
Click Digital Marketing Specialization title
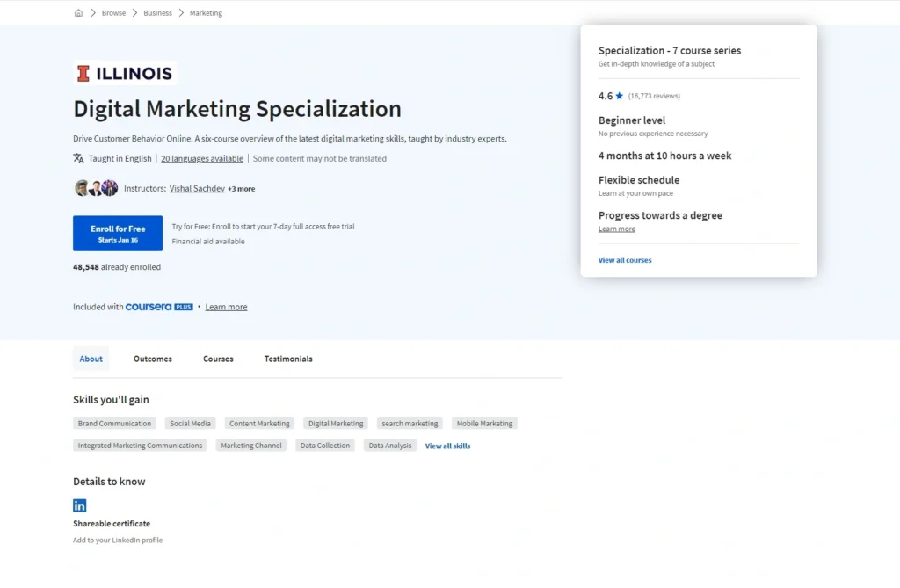[x=237, y=108]
